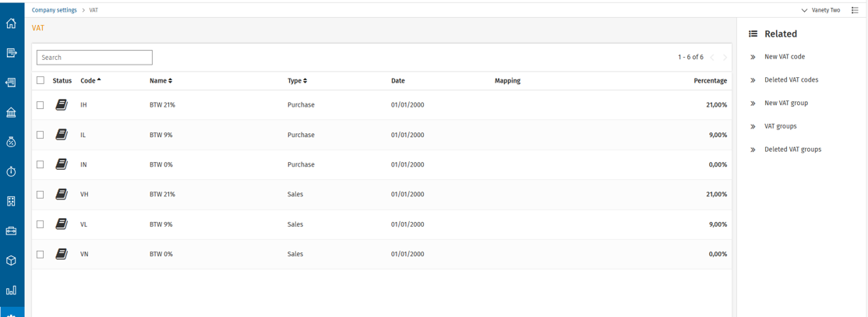The width and height of the screenshot is (868, 317).
Task: Open the stopwatch time tracking icon
Action: tap(11, 171)
